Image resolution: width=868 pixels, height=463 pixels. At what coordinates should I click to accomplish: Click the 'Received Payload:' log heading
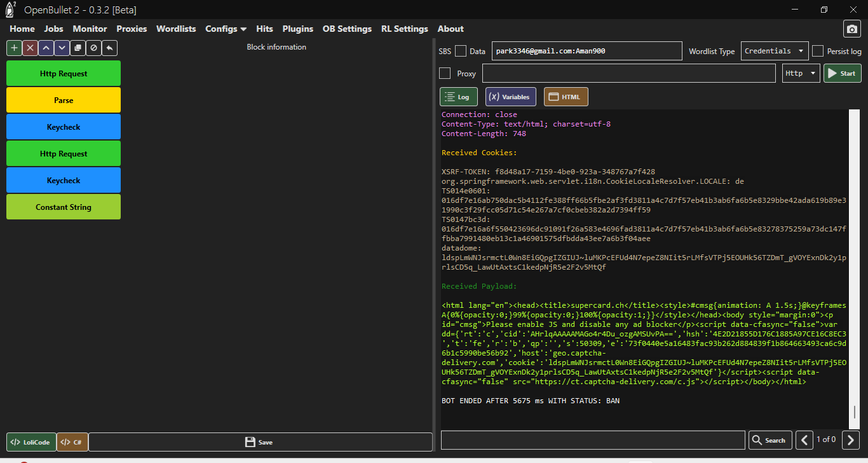coord(479,286)
